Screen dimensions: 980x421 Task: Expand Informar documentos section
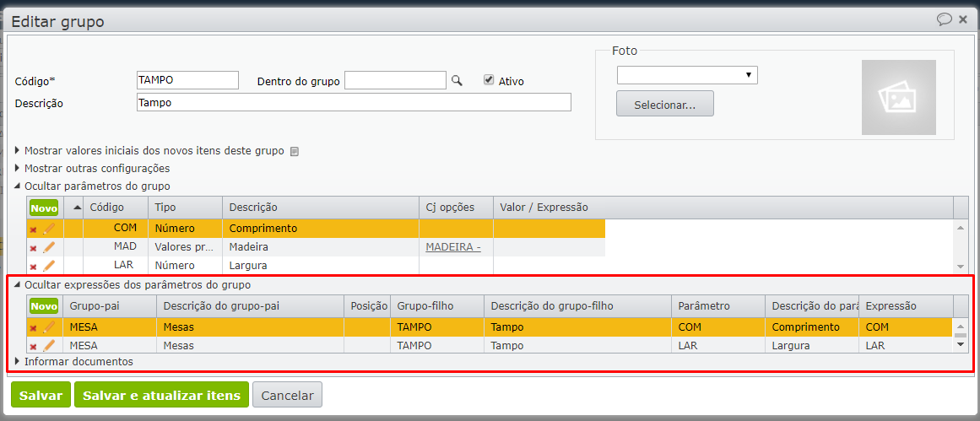click(x=73, y=361)
